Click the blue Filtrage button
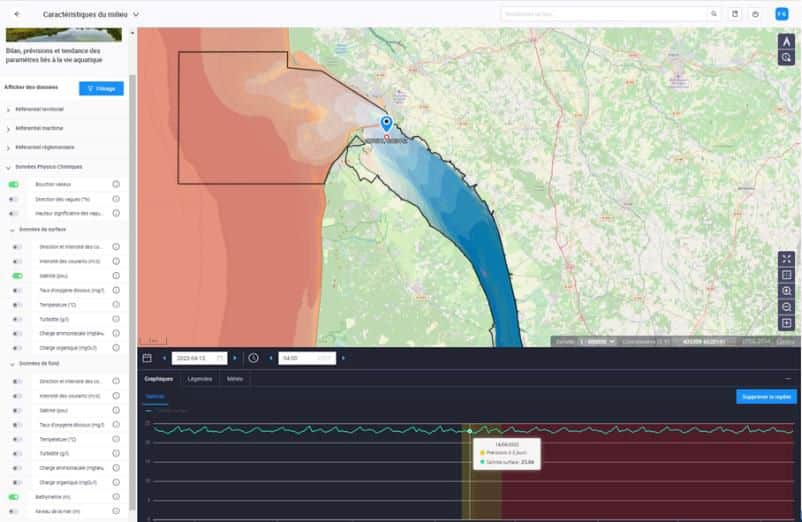The height and width of the screenshot is (522, 802). [101, 88]
